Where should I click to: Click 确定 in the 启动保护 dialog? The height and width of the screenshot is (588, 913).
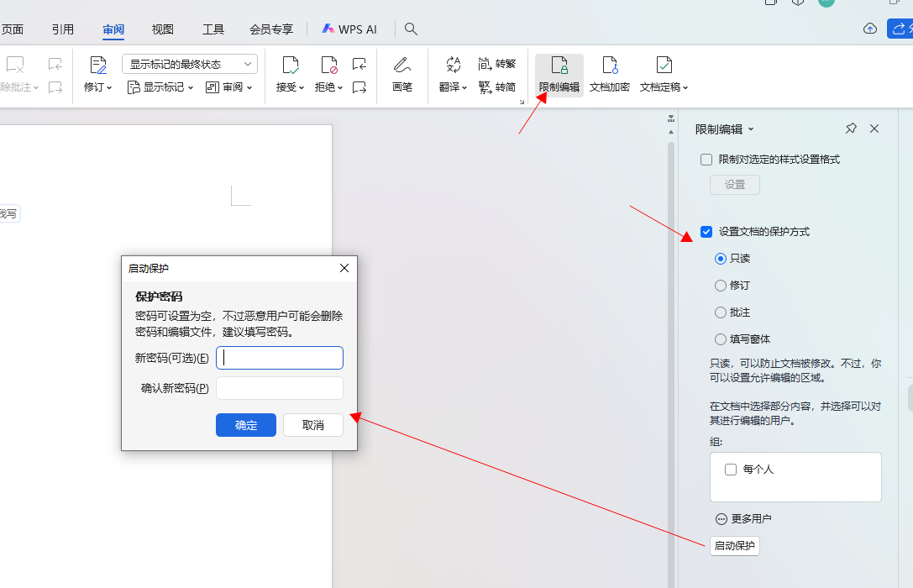coord(246,425)
